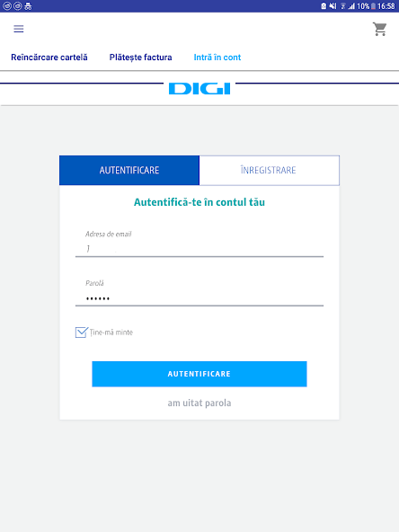This screenshot has width=399, height=532.
Task: Toggle the Ține-mă minte checkbox
Action: 82,332
